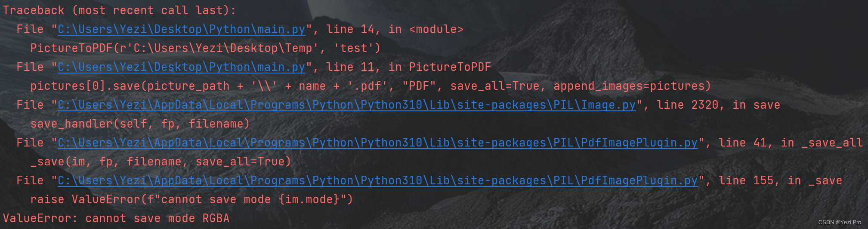
Task: Click the 'raise ValueError' code line
Action: (x=192, y=199)
